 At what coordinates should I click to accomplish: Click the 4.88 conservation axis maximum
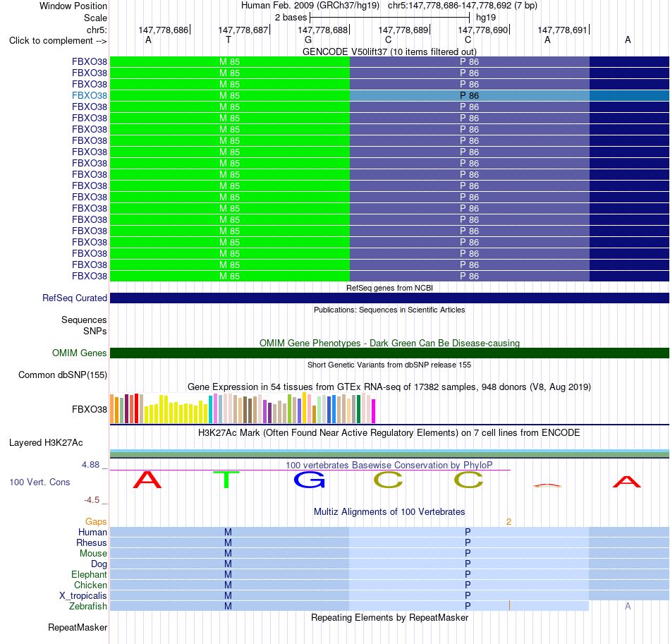[x=90, y=465]
